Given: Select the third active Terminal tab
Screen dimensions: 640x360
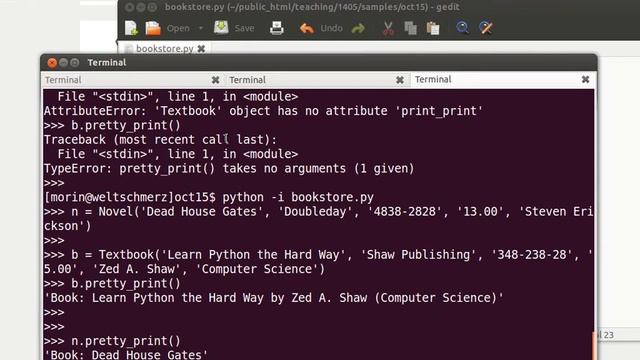Looking at the screenshot, I should tap(502, 80).
